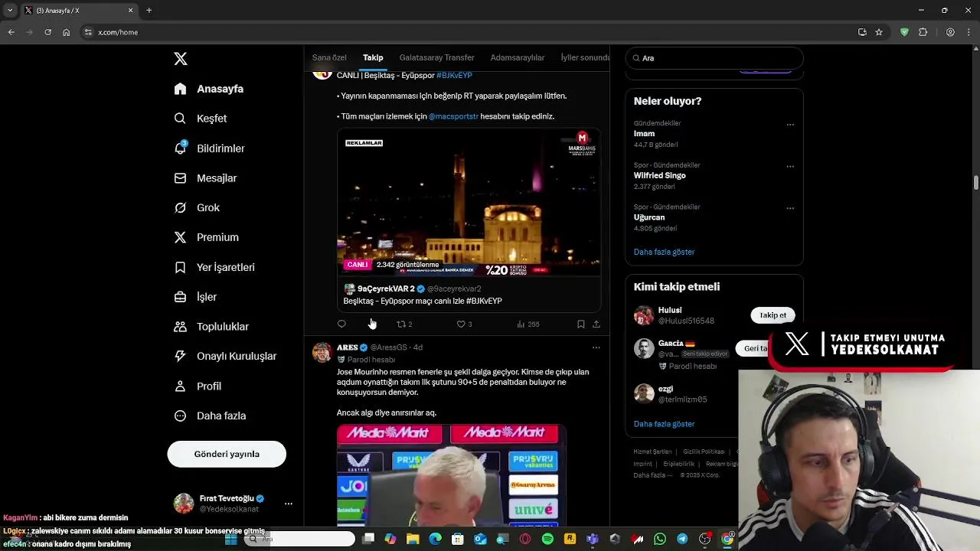Switch to Sana özel tab
The width and height of the screenshot is (980, 551).
pos(329,58)
